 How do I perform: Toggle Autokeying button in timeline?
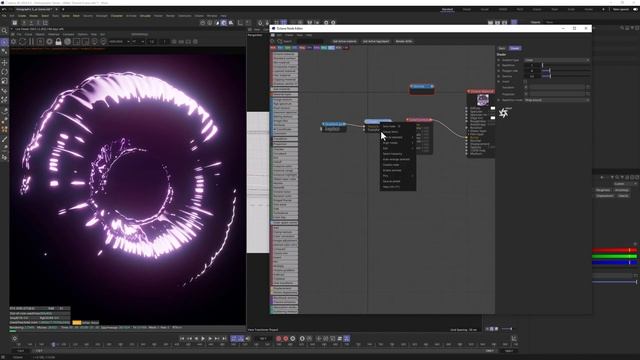[286, 339]
